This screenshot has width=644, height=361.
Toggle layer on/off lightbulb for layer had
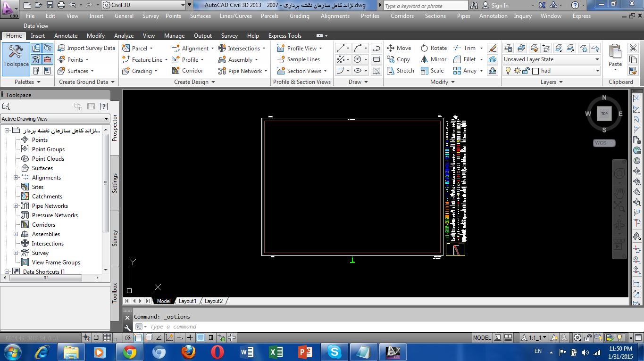[x=508, y=71]
